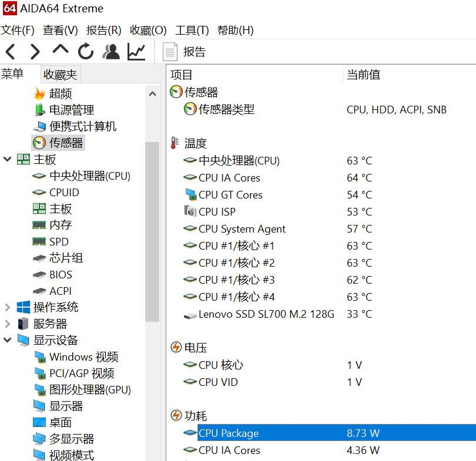Switch to the 菜单 tab

pyautogui.click(x=12, y=73)
